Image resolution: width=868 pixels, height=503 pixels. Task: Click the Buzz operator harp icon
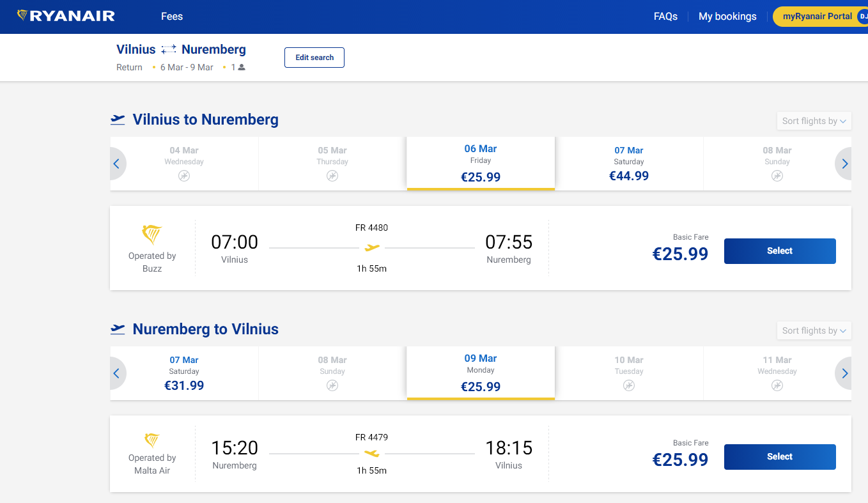152,235
